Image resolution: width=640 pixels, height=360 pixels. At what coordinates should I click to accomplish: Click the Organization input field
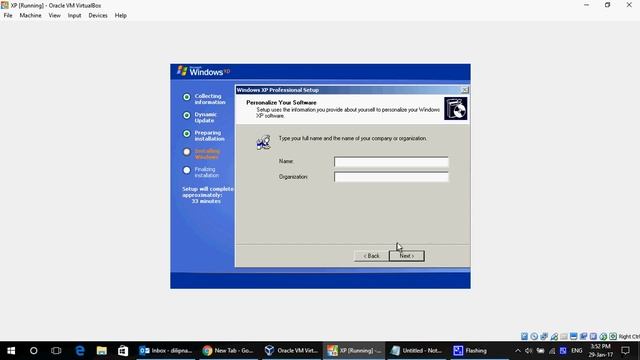coord(391,177)
